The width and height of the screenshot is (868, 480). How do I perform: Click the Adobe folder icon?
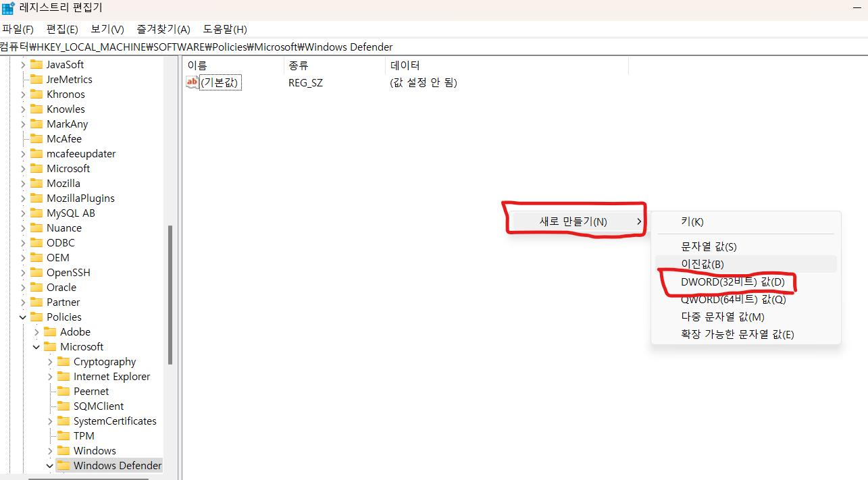click(50, 332)
